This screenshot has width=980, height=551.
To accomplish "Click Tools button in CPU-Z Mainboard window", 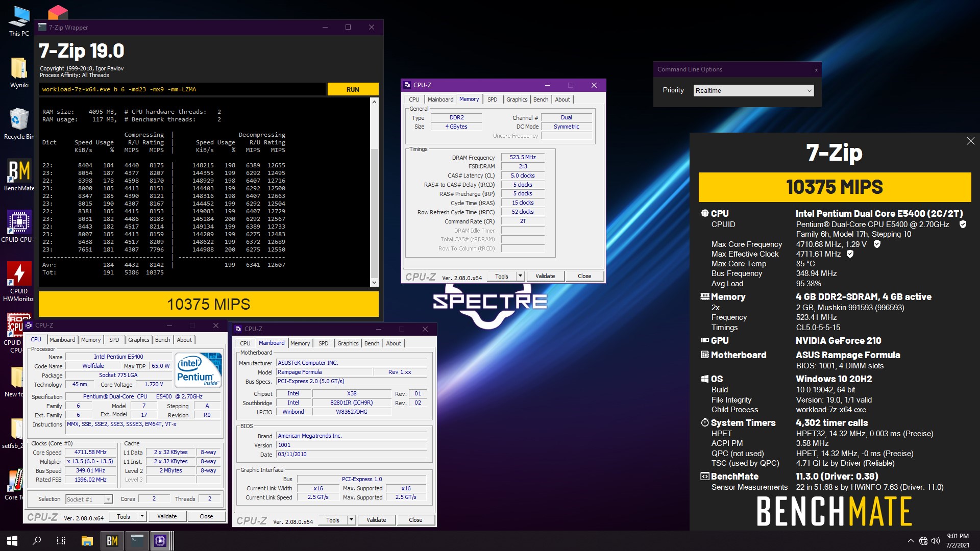I will coord(333,520).
